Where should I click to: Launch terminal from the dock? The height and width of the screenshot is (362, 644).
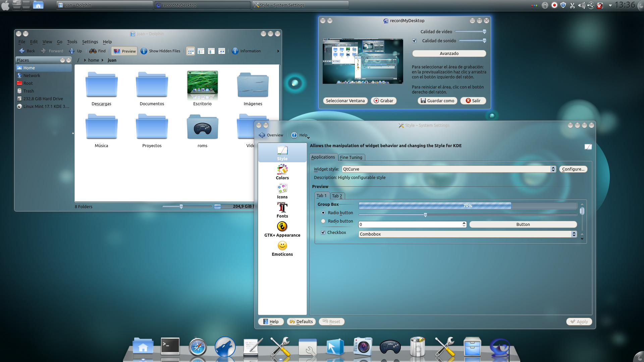coord(170,346)
